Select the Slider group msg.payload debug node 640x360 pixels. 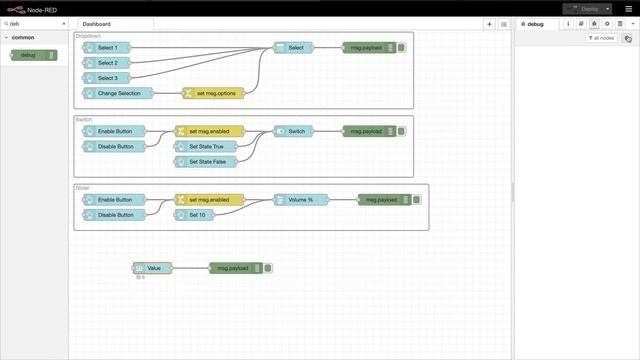pyautogui.click(x=384, y=200)
